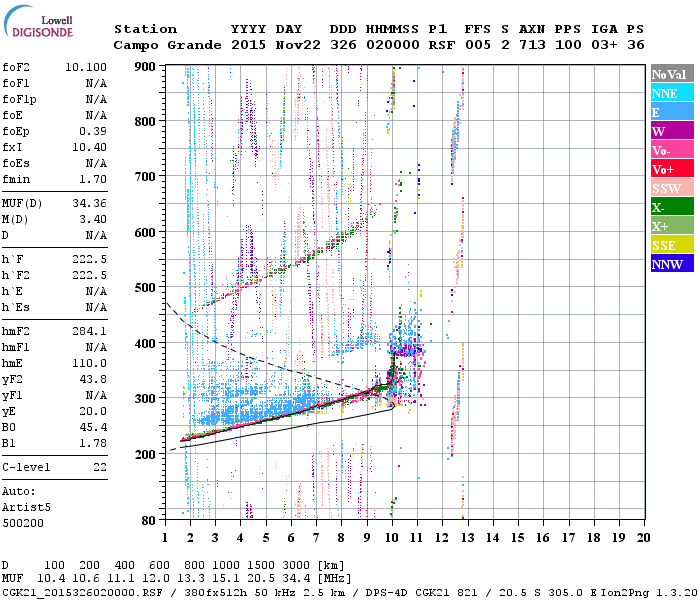Click the 3000 km distance table entry
Image resolution: width=700 pixels, height=600 pixels.
pyautogui.click(x=296, y=566)
